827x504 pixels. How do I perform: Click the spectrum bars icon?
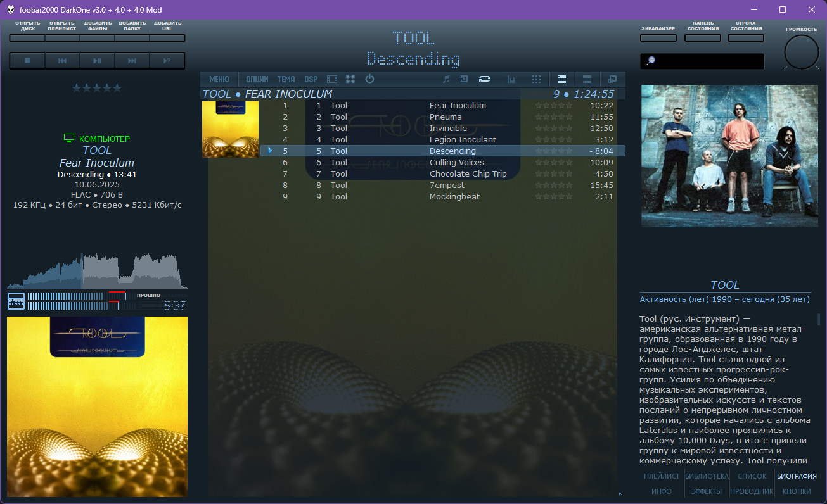pos(511,79)
